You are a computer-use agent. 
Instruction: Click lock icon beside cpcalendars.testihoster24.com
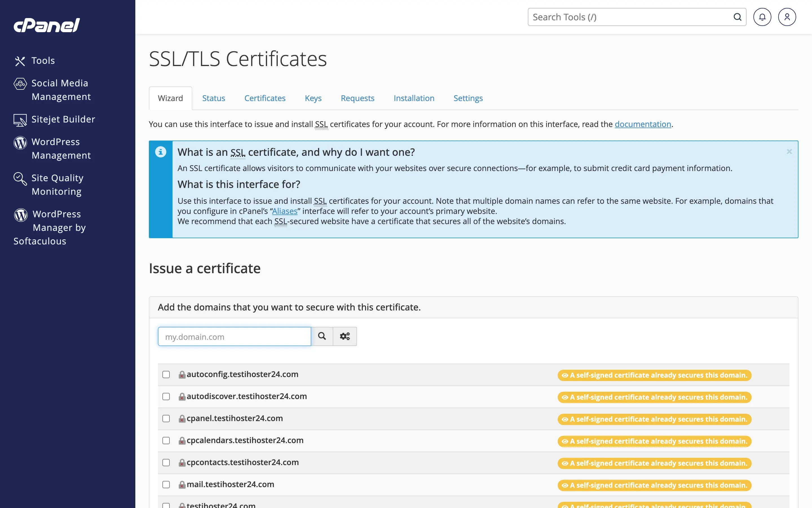point(182,441)
